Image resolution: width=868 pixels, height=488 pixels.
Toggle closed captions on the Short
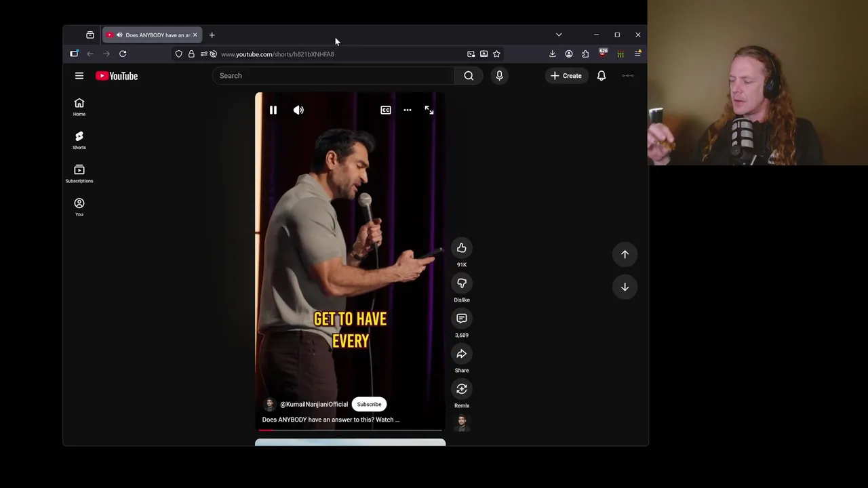tap(386, 110)
